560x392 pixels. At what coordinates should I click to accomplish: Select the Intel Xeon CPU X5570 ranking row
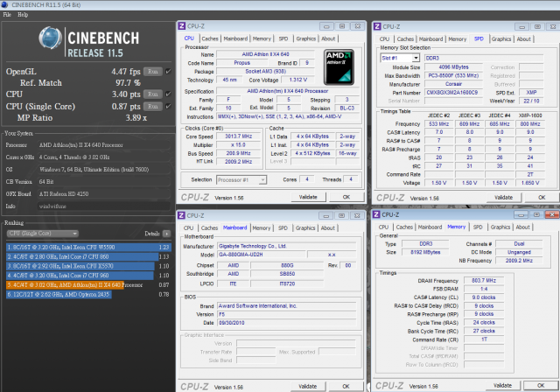point(88,266)
